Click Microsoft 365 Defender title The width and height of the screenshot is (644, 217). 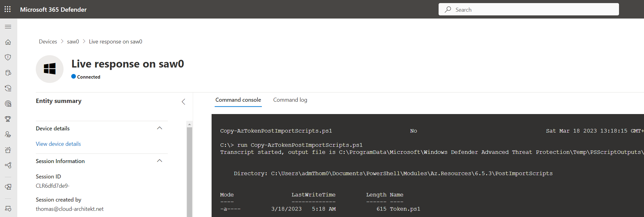click(53, 10)
